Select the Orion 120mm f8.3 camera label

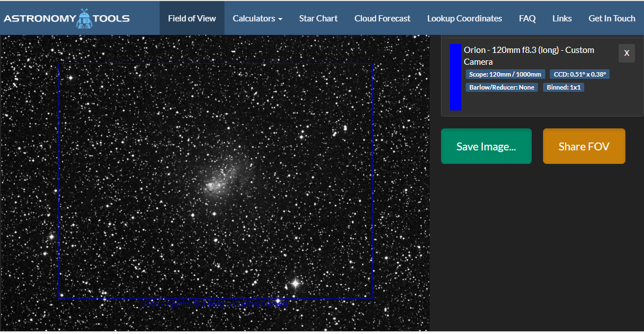click(x=528, y=55)
